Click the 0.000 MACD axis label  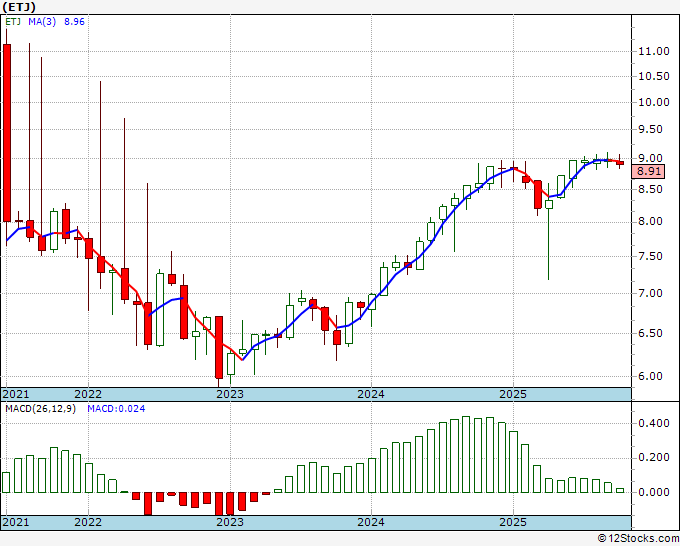[654, 493]
